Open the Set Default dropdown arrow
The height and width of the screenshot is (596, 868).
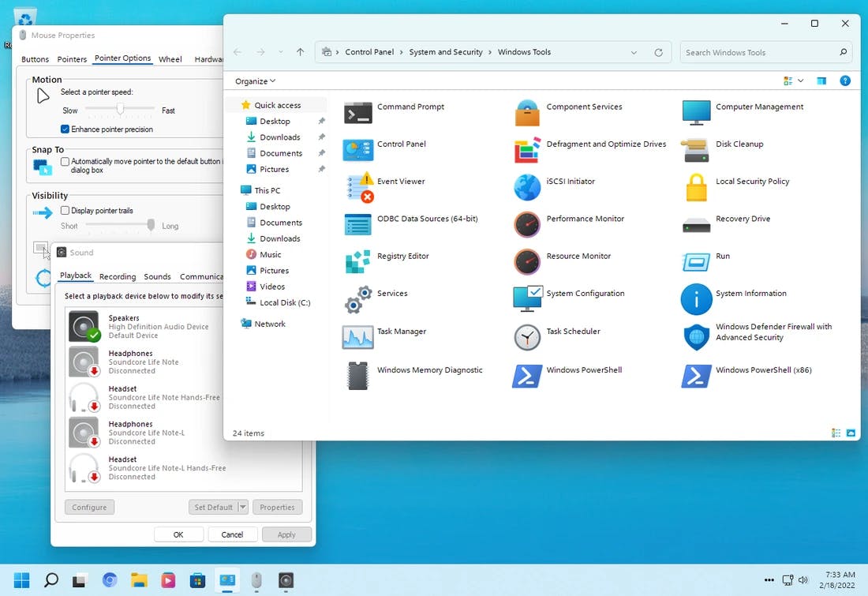(243, 508)
